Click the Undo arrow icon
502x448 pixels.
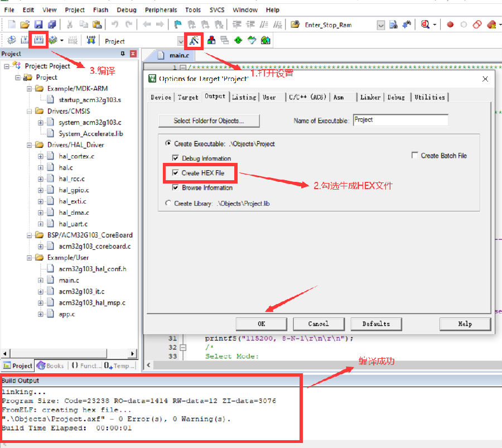pos(115,25)
